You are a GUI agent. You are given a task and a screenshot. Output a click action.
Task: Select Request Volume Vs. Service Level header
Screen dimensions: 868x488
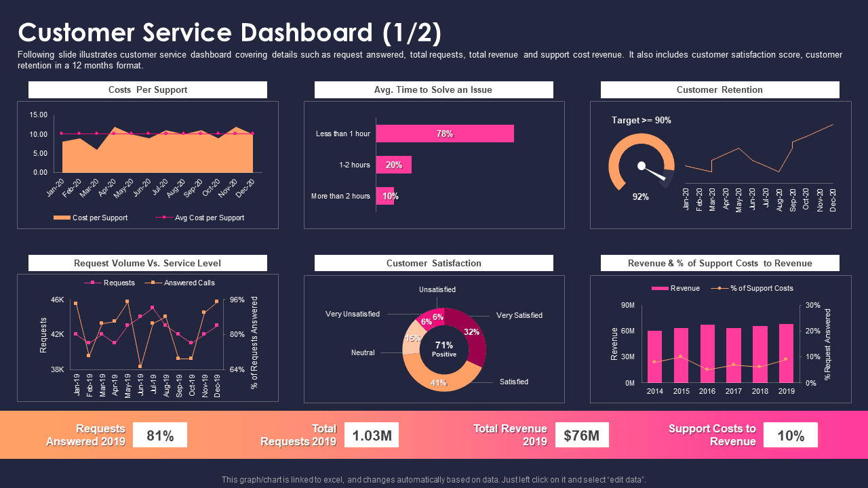pyautogui.click(x=148, y=263)
